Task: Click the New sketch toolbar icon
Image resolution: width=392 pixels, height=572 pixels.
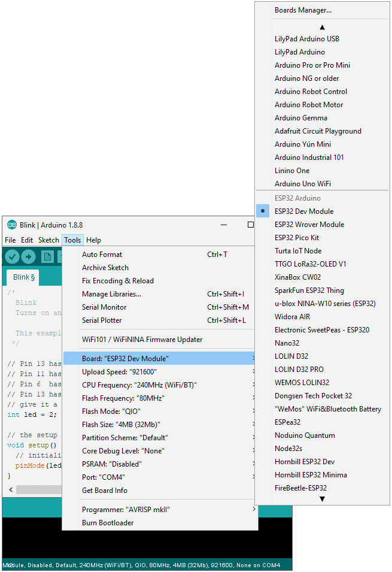Action: 47,257
